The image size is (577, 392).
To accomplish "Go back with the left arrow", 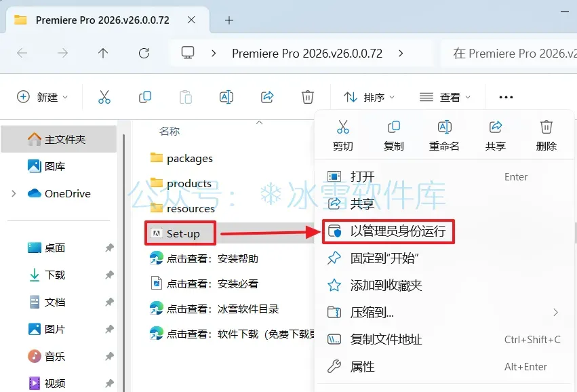I will 22,54.
